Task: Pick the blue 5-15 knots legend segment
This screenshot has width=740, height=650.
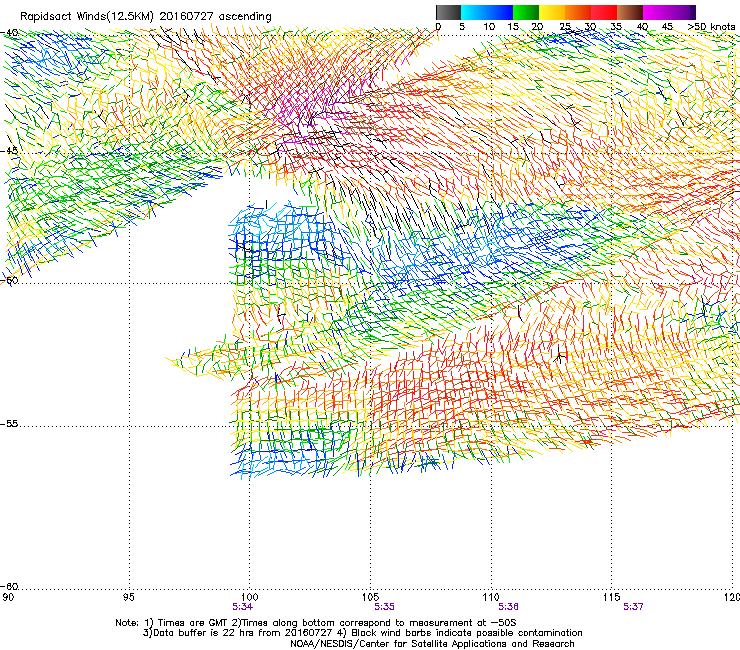Action: click(x=487, y=12)
